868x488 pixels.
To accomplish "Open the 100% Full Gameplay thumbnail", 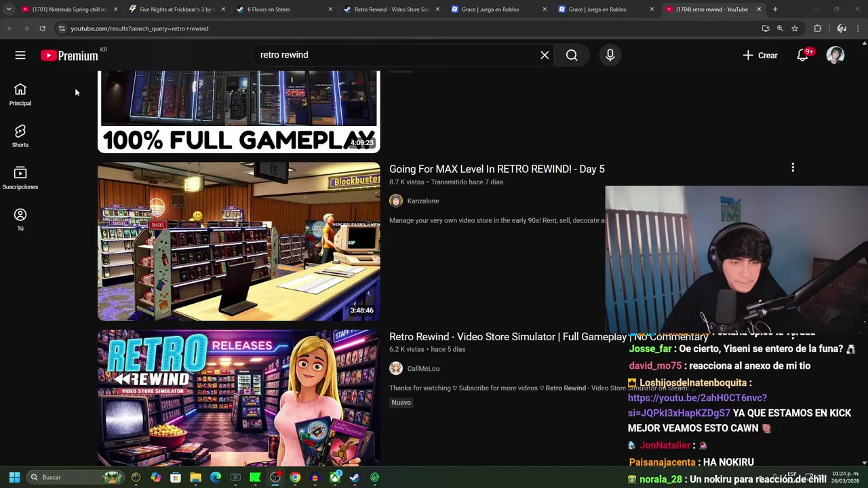I will pyautogui.click(x=239, y=112).
